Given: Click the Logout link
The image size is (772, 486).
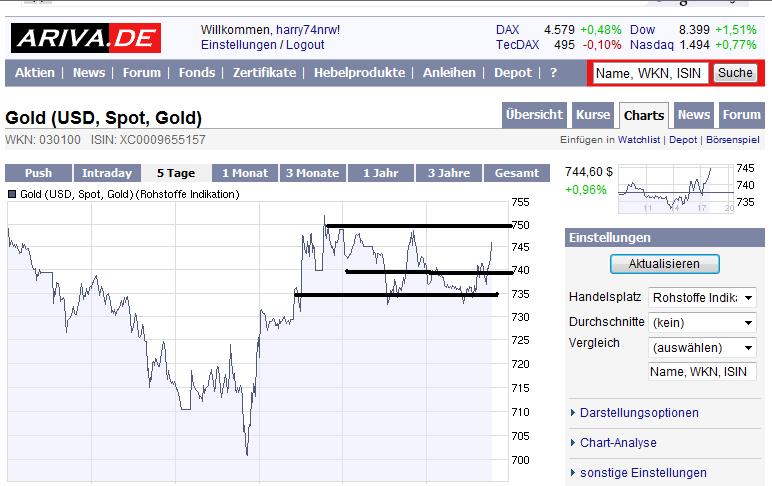Looking at the screenshot, I should 305,45.
